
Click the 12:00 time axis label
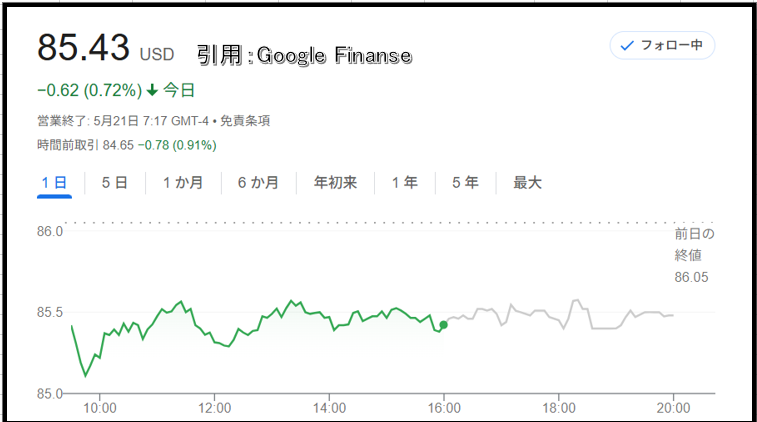tap(214, 408)
